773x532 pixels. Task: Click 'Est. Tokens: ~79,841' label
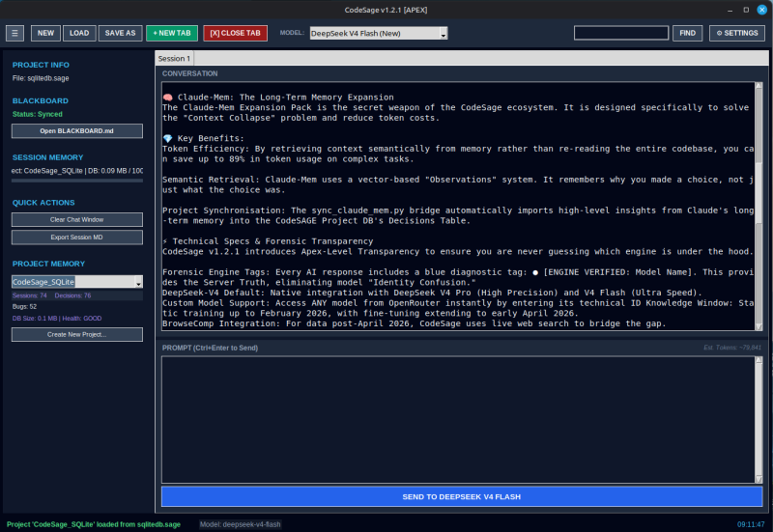point(732,348)
